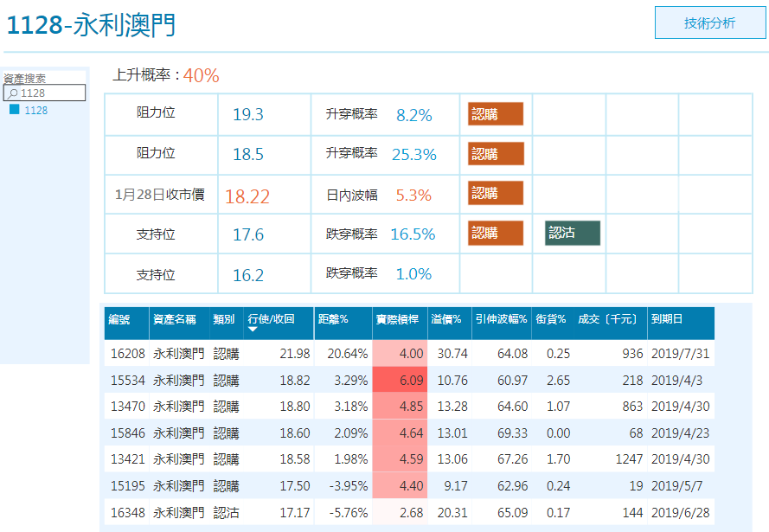The image size is (769, 532).
Task: Click the 16.5% 跌穿概率 value
Action: click(413, 234)
